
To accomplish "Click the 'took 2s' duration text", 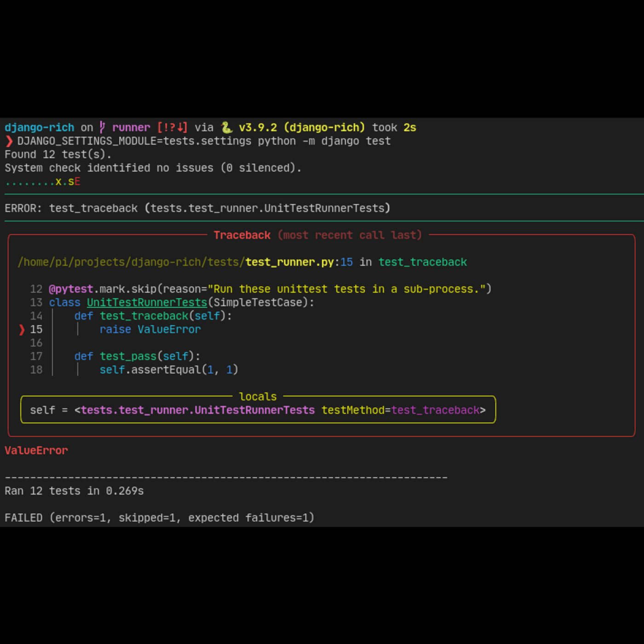I will coord(394,127).
